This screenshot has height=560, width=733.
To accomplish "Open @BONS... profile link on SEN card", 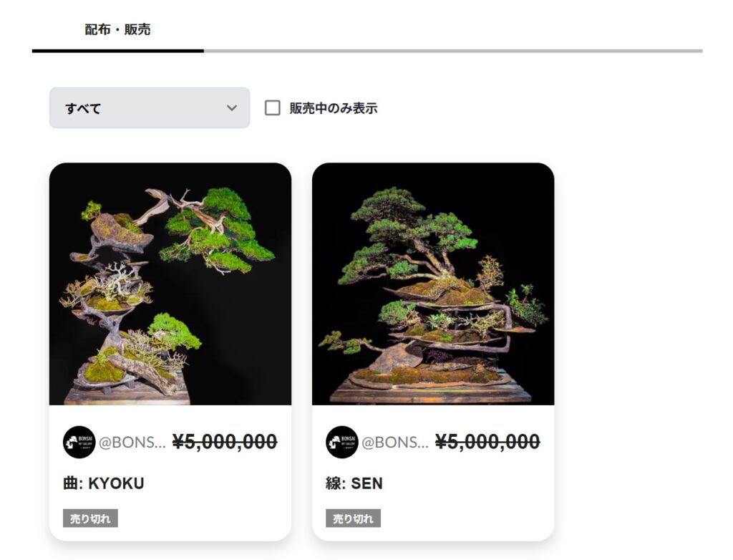I will (x=395, y=442).
